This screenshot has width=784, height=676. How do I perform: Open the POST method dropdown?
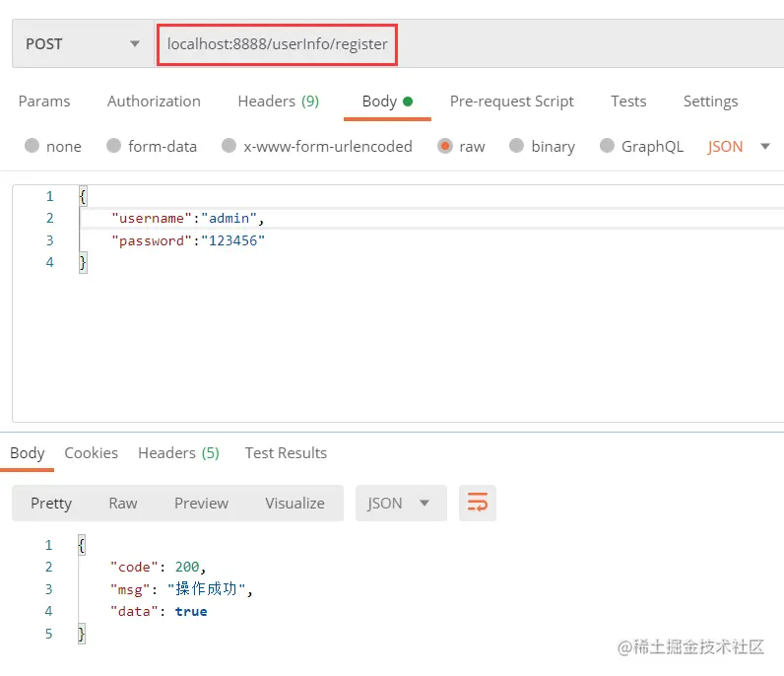[x=83, y=44]
